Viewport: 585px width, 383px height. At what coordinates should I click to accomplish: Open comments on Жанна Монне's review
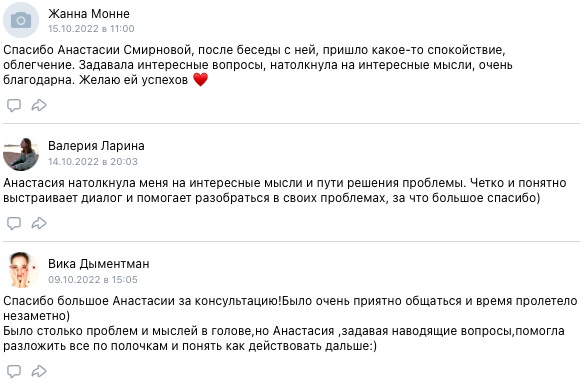click(14, 106)
